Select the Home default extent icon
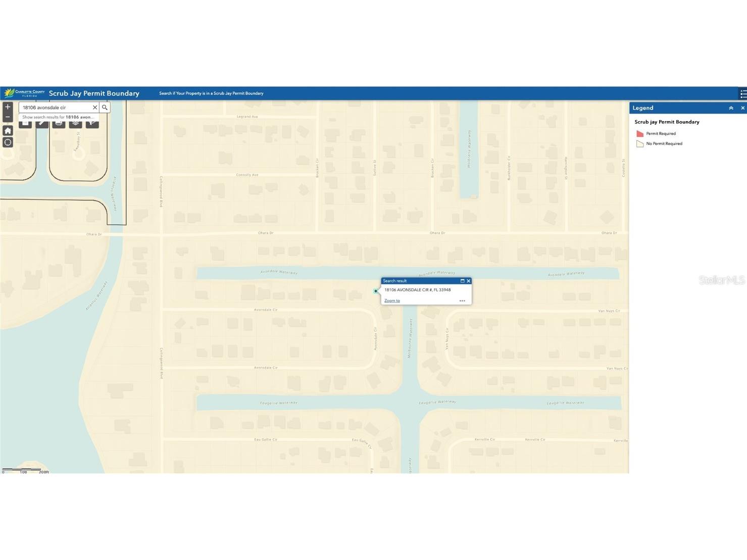 click(x=8, y=131)
